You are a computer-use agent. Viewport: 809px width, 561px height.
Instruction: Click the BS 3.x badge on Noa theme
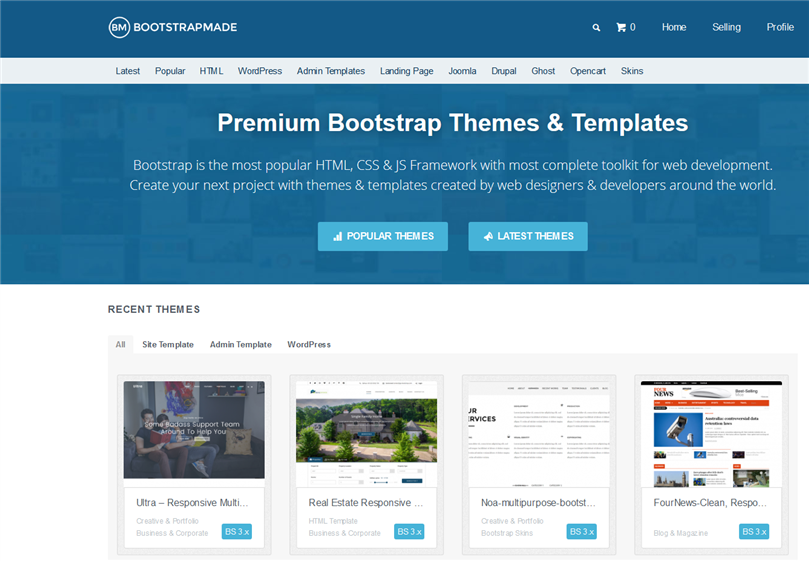pyautogui.click(x=581, y=532)
